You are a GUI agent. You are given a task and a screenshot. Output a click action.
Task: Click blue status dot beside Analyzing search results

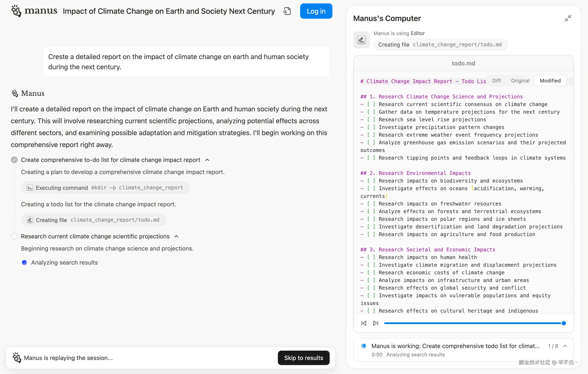click(x=24, y=262)
